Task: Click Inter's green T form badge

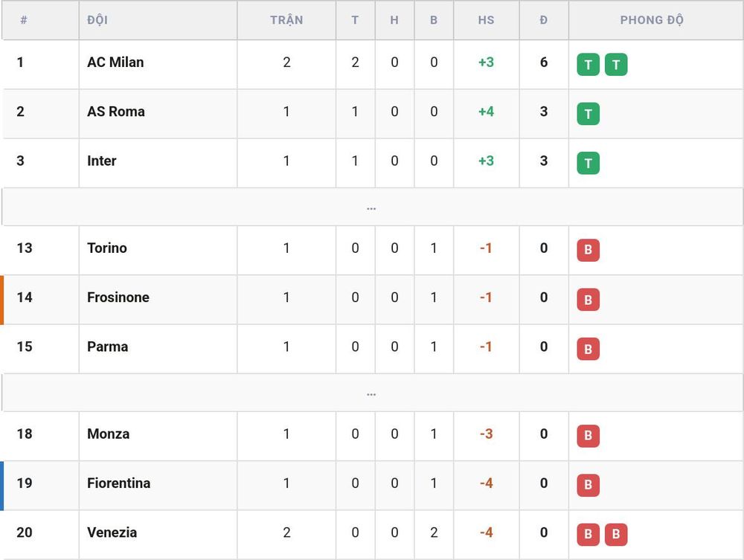Action: (x=588, y=163)
